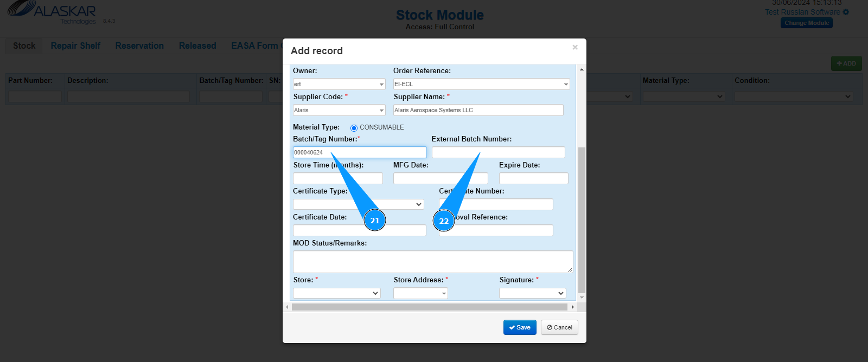Select the CONSUMABLE material type radio button

coord(354,128)
